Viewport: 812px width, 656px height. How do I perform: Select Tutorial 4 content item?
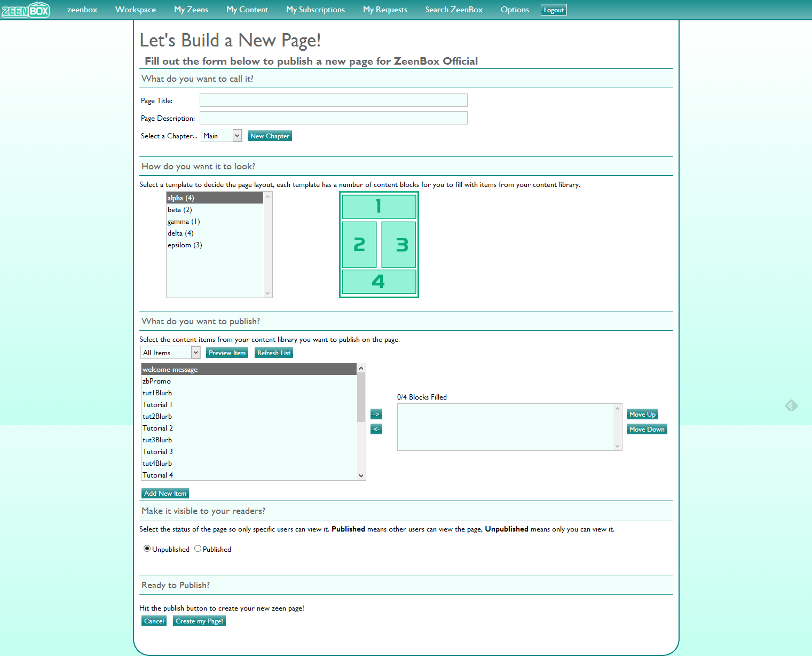(249, 475)
